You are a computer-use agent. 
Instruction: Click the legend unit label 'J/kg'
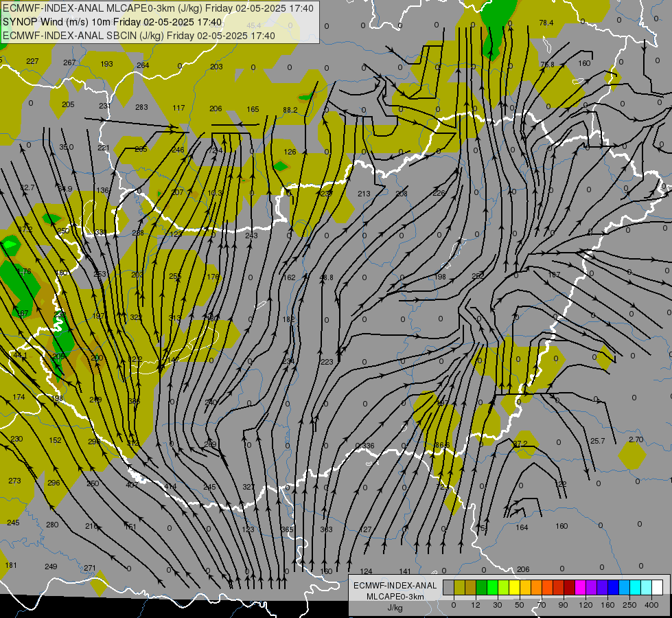pyautogui.click(x=395, y=608)
